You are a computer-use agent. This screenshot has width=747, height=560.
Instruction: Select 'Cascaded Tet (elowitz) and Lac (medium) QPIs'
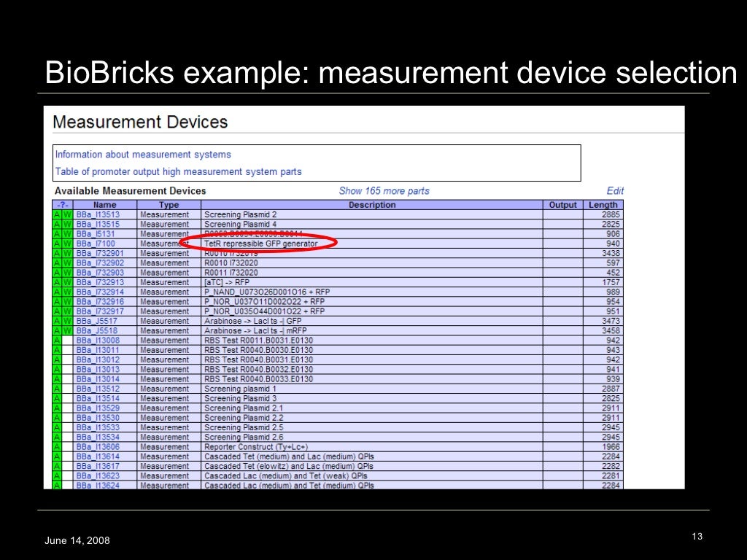click(x=289, y=466)
